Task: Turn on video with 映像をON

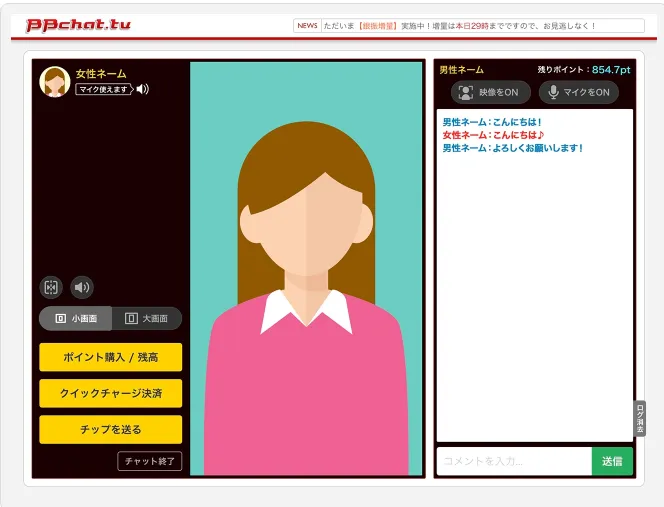Action: click(490, 92)
